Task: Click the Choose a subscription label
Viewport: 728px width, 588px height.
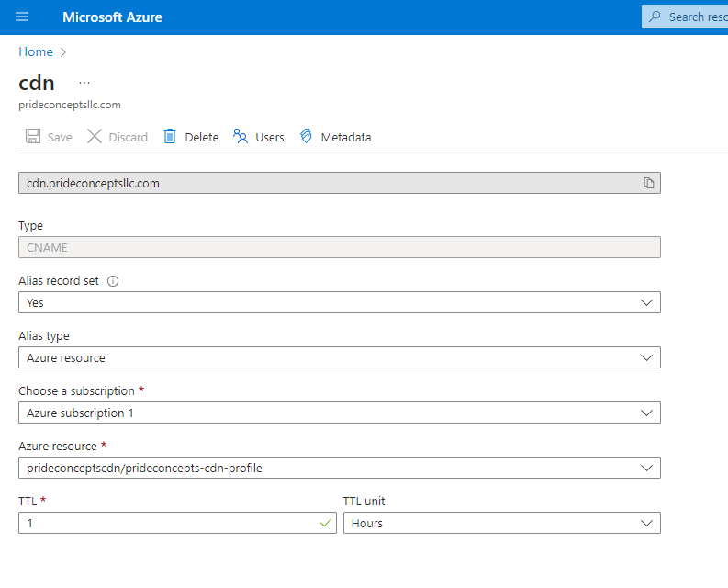Action: (76, 390)
